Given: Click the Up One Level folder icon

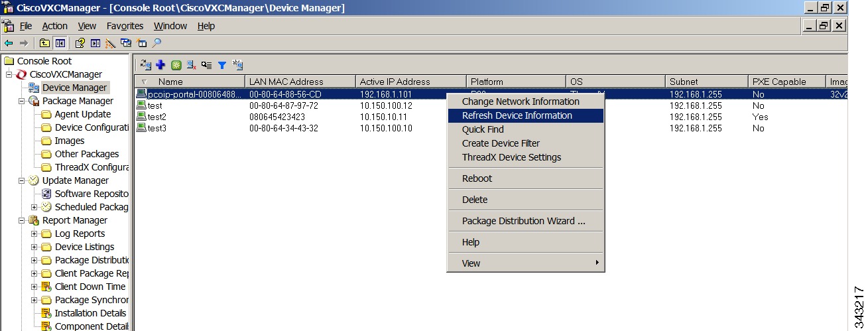Looking at the screenshot, I should point(44,43).
